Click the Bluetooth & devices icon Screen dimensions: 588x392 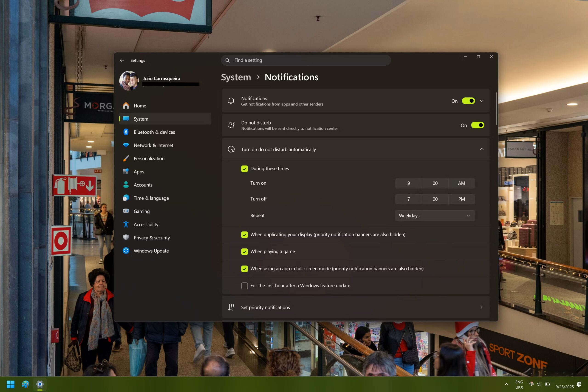[x=126, y=132]
